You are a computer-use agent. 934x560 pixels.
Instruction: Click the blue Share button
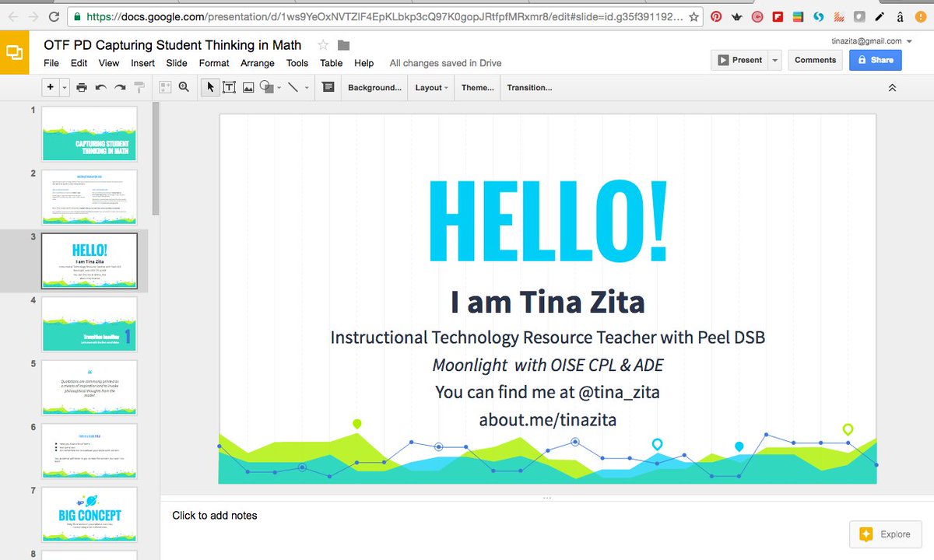pyautogui.click(x=876, y=60)
